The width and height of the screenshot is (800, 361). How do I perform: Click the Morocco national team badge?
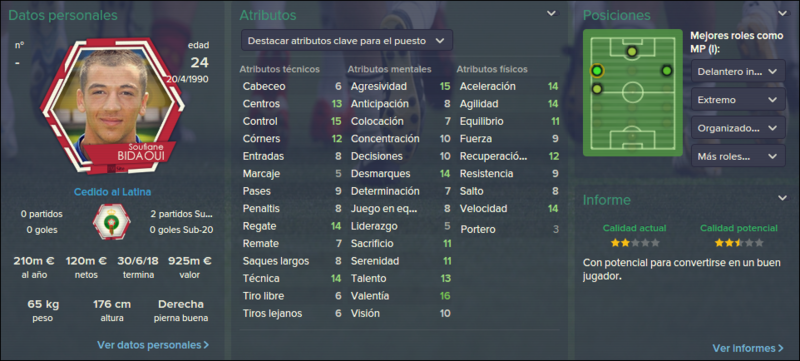coord(112,222)
